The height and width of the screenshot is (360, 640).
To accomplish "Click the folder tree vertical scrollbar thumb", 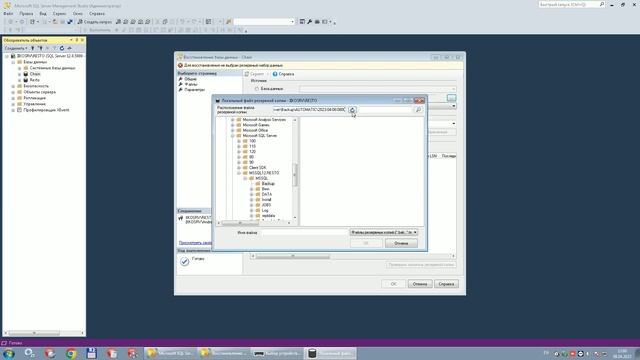I will pyautogui.click(x=295, y=175).
